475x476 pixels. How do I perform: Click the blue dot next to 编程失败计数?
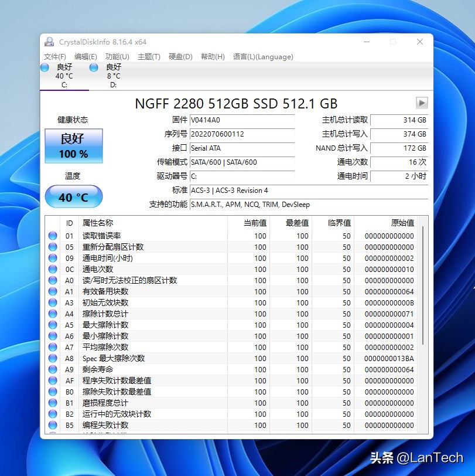(x=53, y=425)
